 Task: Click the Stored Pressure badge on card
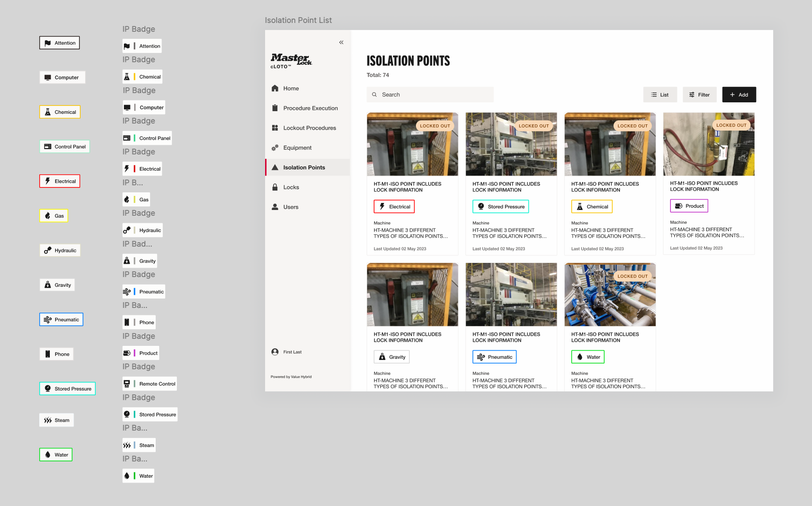click(x=501, y=206)
